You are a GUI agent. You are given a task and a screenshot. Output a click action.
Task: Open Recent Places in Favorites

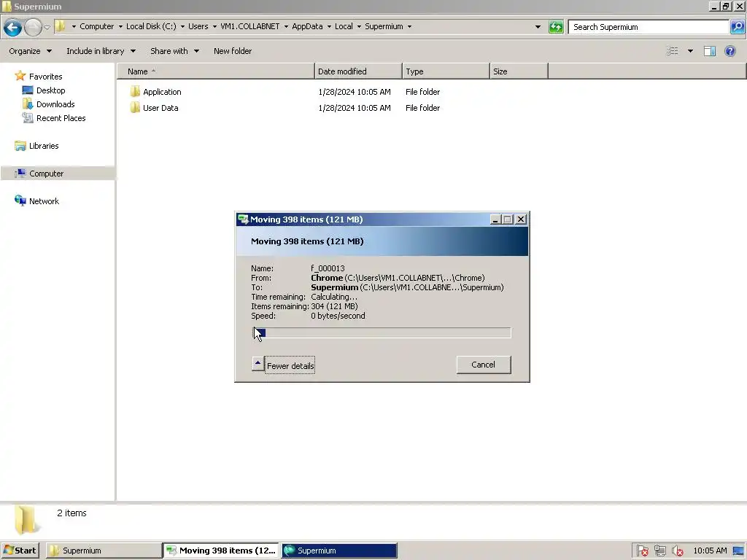[61, 118]
